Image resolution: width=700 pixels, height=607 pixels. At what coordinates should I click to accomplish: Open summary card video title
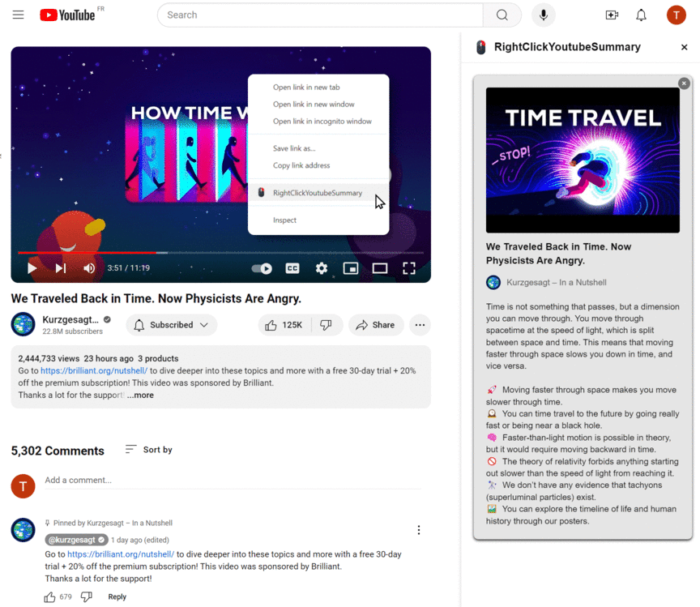(x=558, y=254)
